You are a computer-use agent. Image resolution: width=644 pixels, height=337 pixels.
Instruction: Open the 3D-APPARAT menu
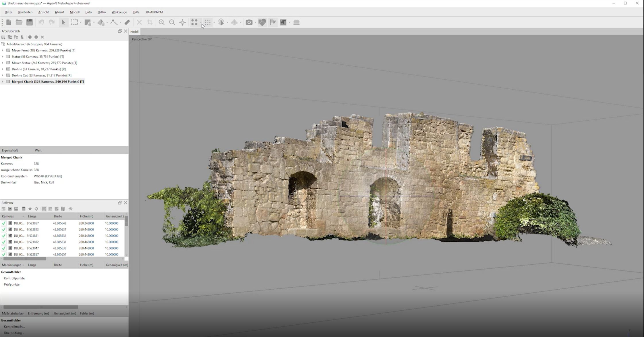[x=154, y=12]
